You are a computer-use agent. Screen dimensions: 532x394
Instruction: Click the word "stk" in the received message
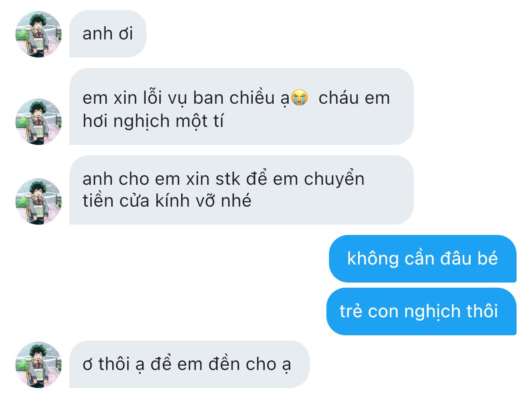pos(228,179)
